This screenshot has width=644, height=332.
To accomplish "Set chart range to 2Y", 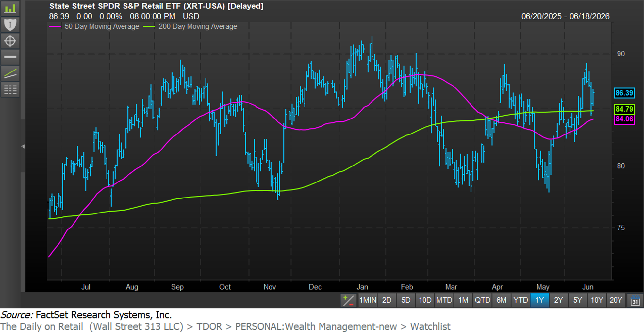I will 558,300.
